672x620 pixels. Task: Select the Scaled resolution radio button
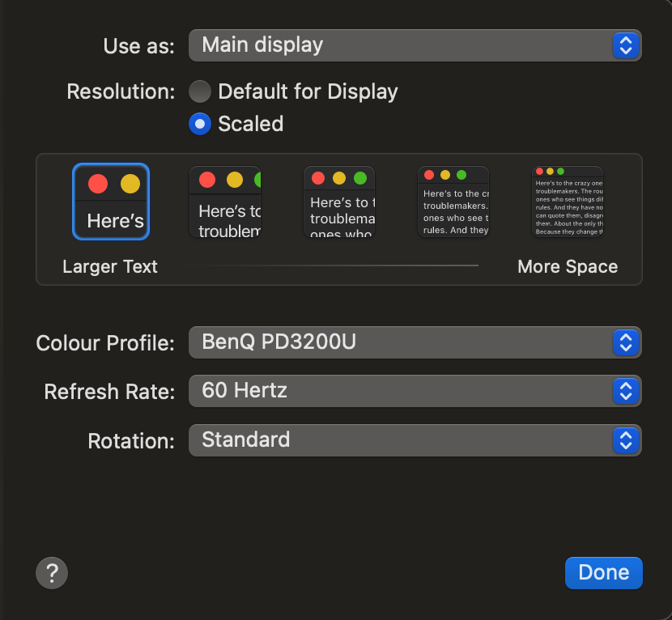tap(200, 124)
